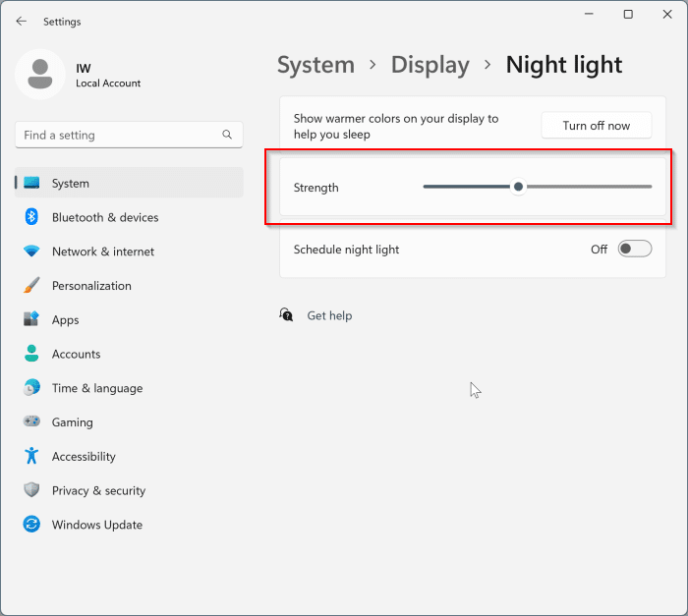The width and height of the screenshot is (688, 616).
Task: Open Windows Update label in sidebar
Action: coord(97,525)
